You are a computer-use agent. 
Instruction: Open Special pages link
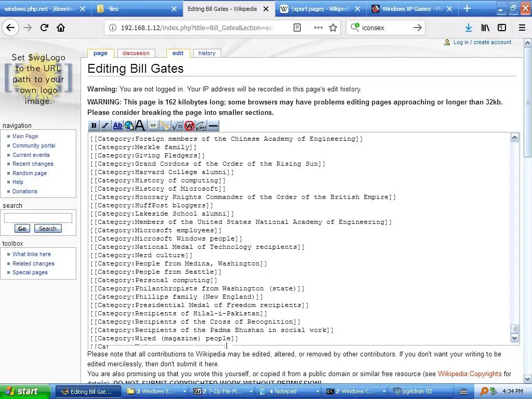pos(30,272)
